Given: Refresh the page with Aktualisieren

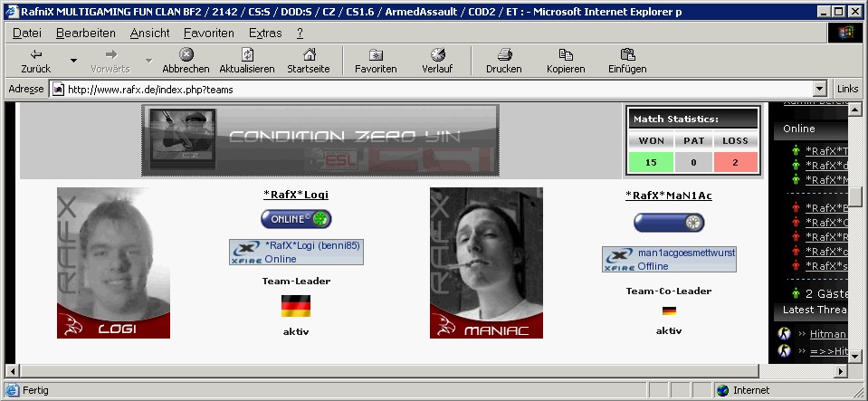Looking at the screenshot, I should (x=247, y=61).
